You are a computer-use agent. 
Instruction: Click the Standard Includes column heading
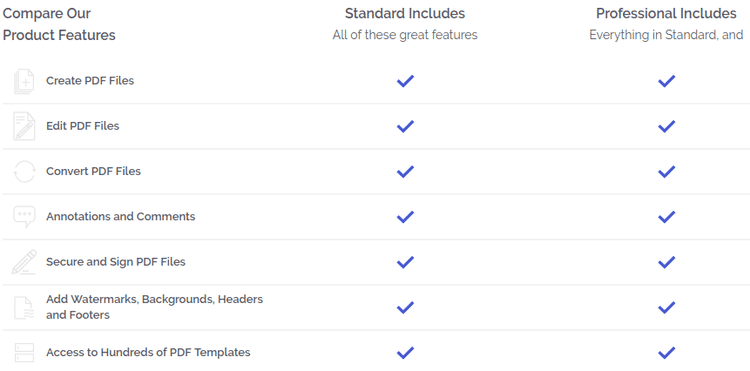[405, 14]
